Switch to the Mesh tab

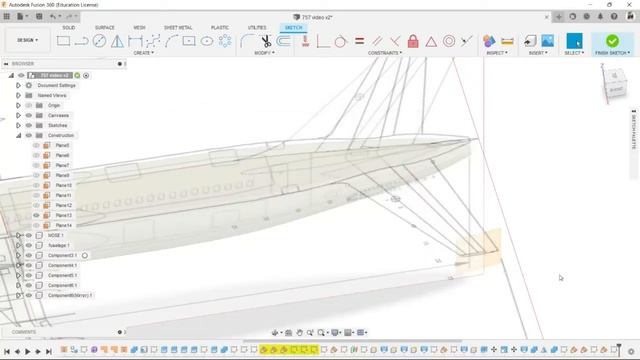(x=139, y=27)
